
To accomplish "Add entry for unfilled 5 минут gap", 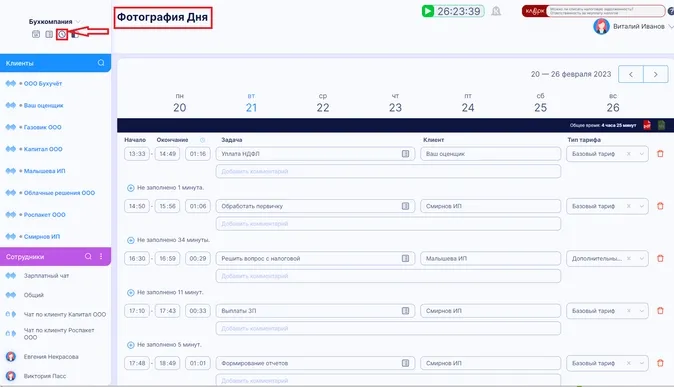I will click(x=131, y=345).
